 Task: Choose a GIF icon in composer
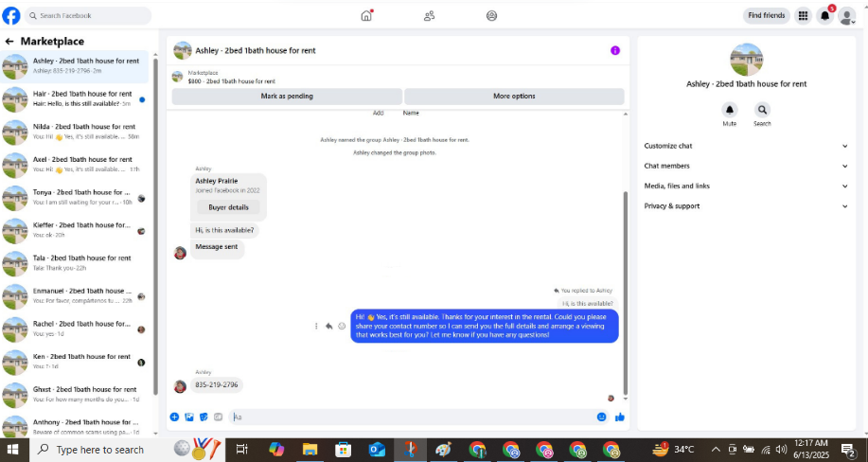click(x=218, y=418)
